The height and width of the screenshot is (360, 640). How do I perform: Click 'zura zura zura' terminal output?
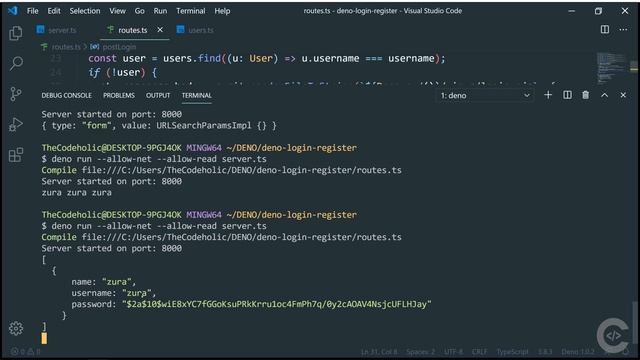pos(76,193)
